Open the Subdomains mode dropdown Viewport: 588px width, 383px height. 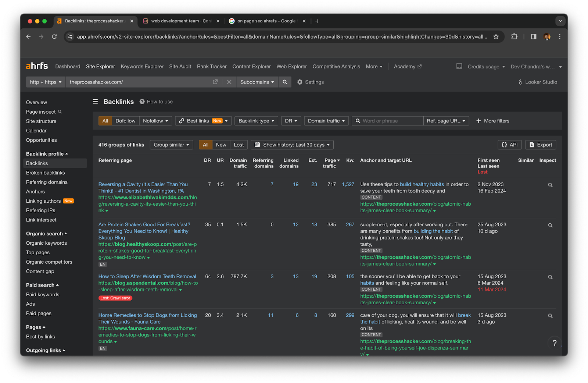tap(257, 82)
